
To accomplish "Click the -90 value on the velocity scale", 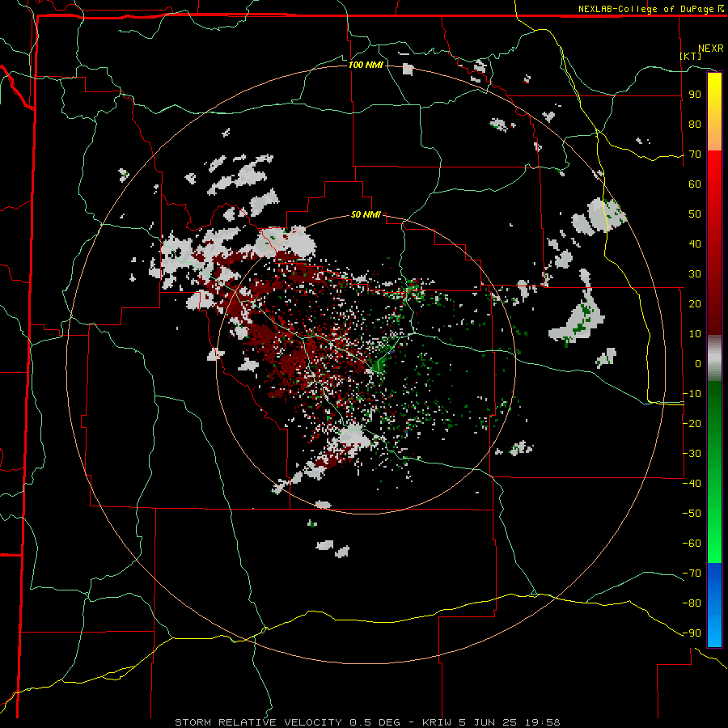I will 692,633.
